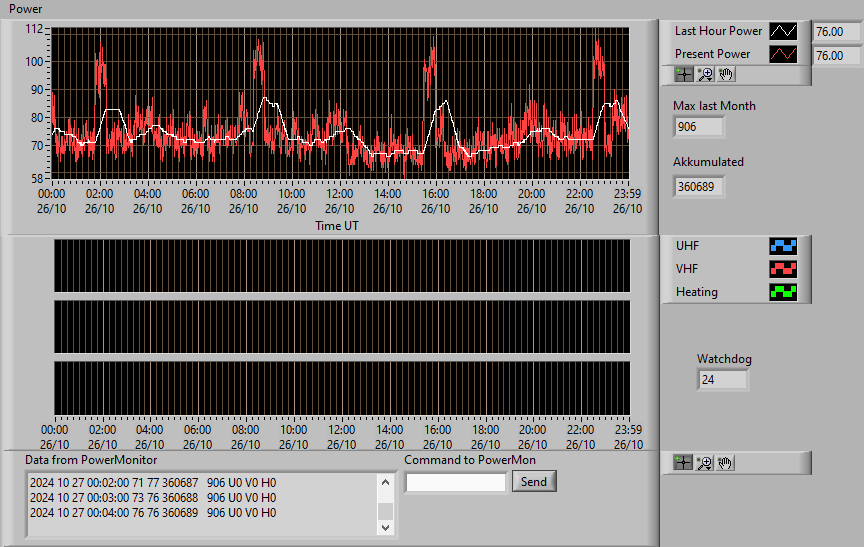
Task: Click the Watchdog counter field
Action: pyautogui.click(x=722, y=380)
